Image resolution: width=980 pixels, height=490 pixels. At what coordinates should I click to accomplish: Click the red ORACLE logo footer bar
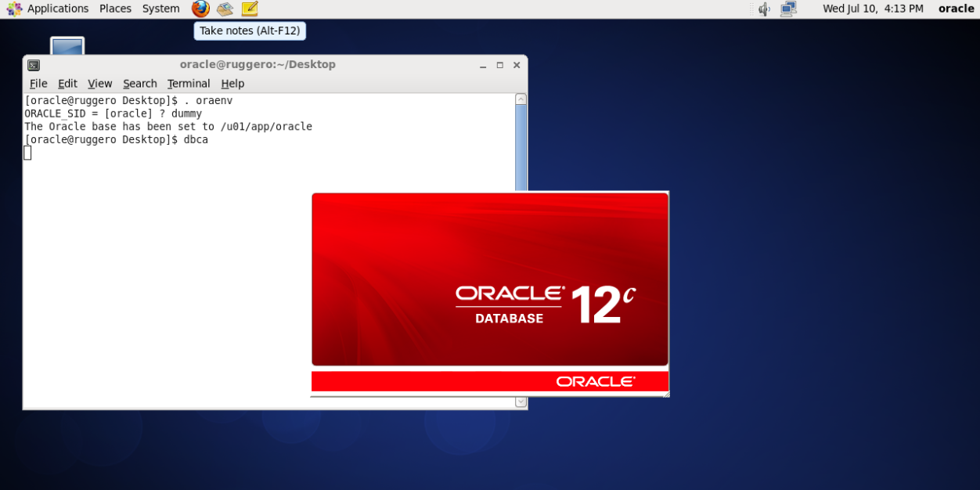(x=490, y=381)
